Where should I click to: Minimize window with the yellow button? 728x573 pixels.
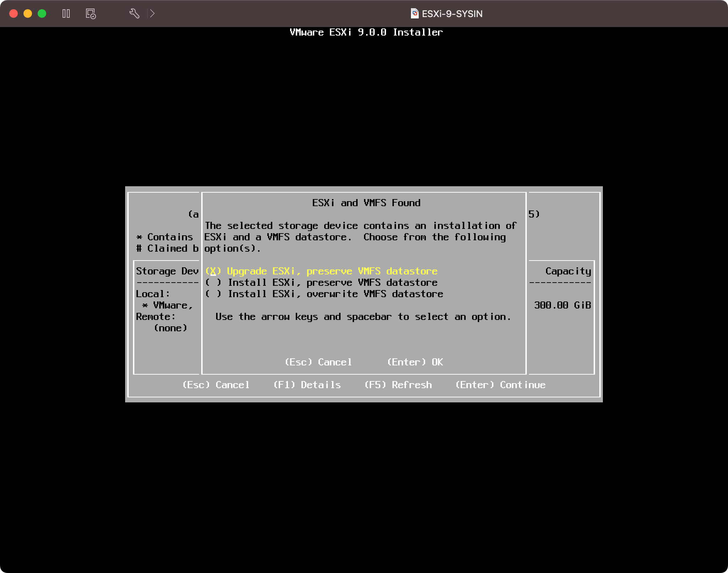[x=28, y=14]
